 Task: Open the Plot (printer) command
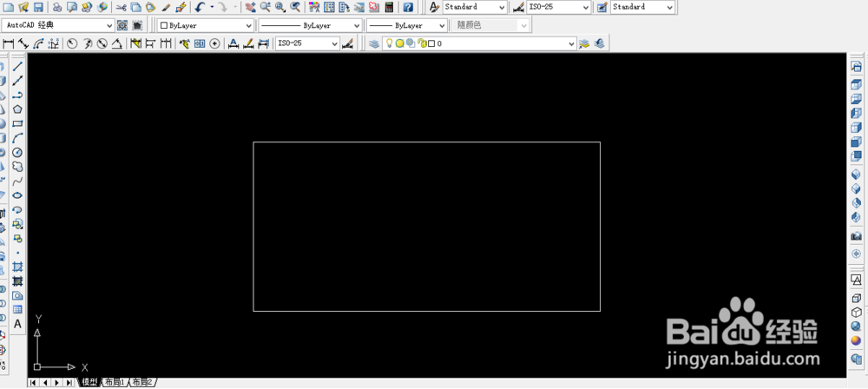pos(57,7)
